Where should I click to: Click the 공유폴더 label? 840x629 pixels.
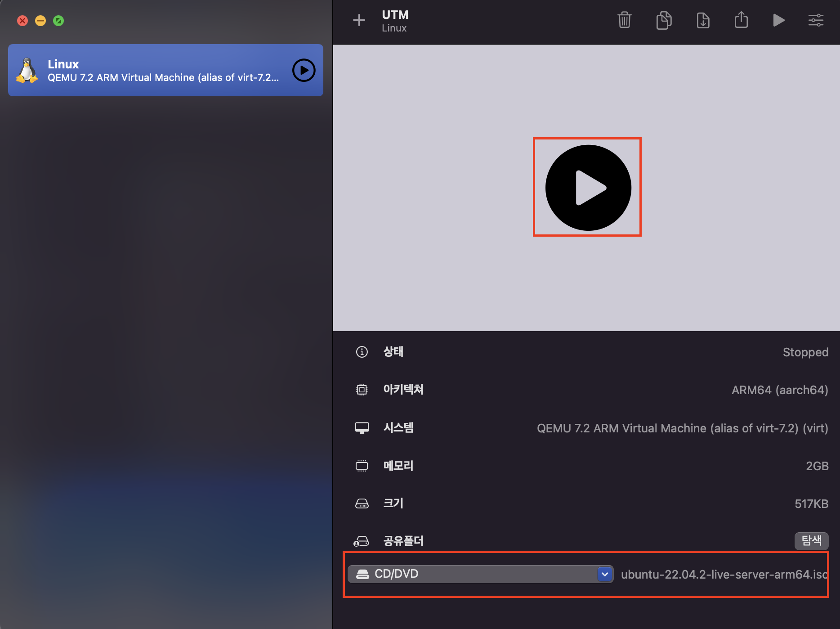(403, 541)
